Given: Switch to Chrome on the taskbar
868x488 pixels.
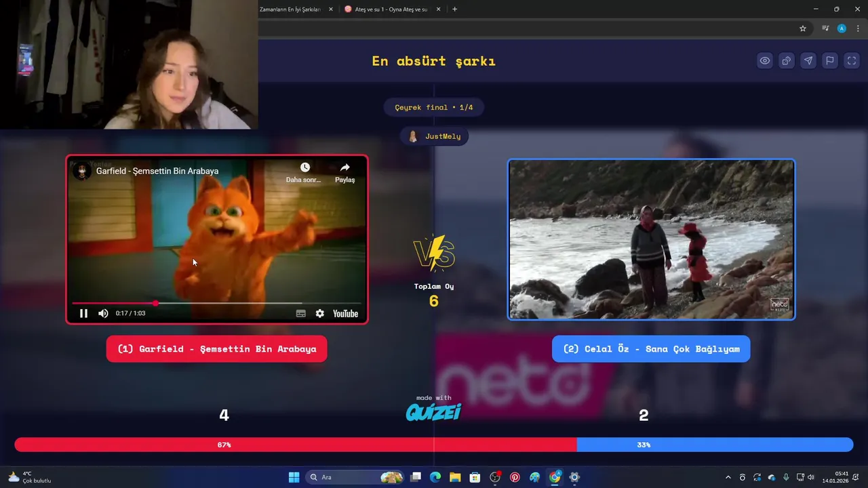Looking at the screenshot, I should (x=555, y=477).
